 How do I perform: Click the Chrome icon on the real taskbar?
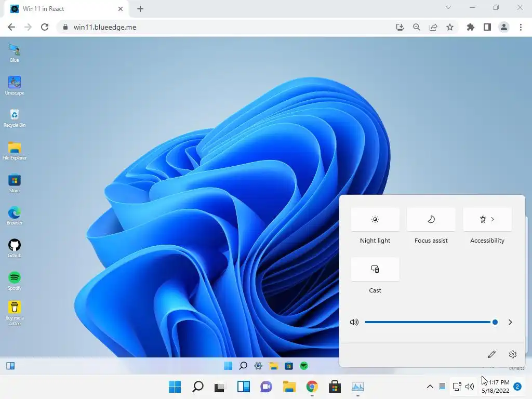point(312,387)
